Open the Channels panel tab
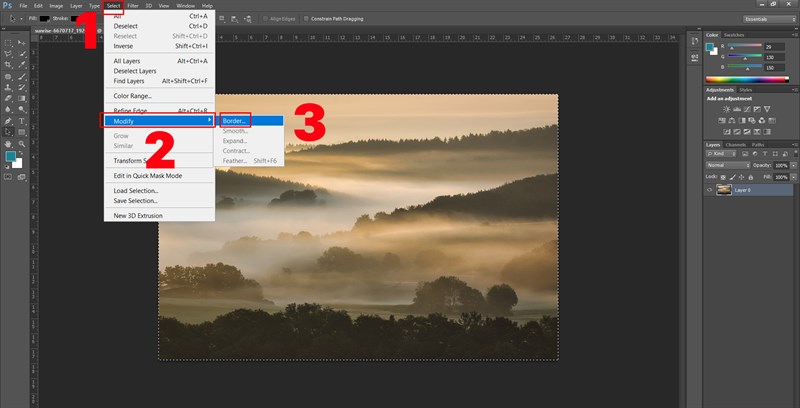 [735, 144]
